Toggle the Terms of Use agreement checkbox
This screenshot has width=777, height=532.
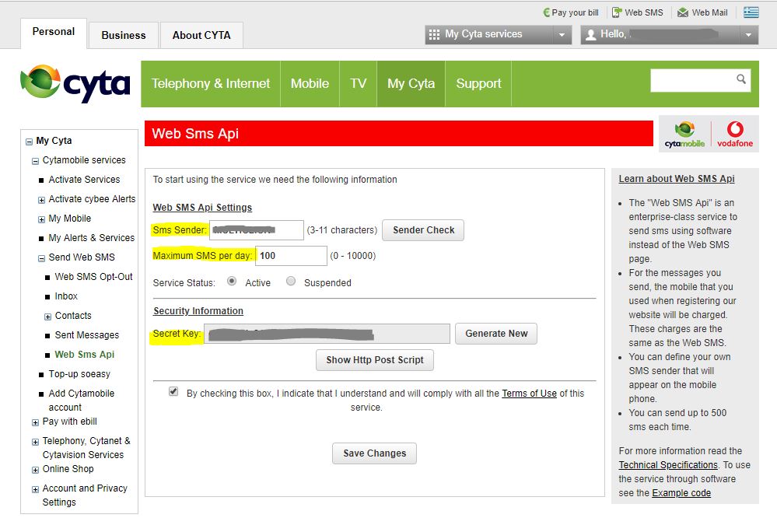point(173,391)
